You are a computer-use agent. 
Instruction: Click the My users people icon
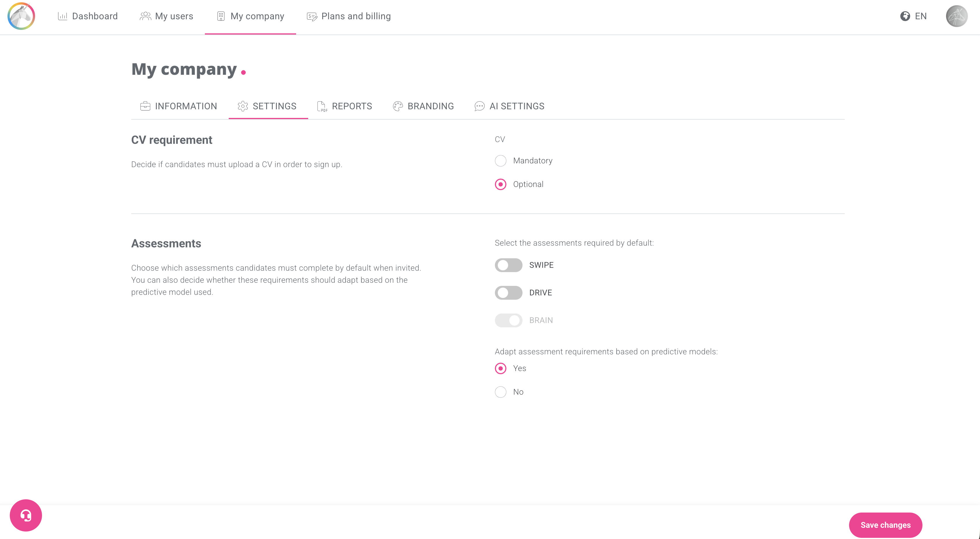click(x=145, y=16)
